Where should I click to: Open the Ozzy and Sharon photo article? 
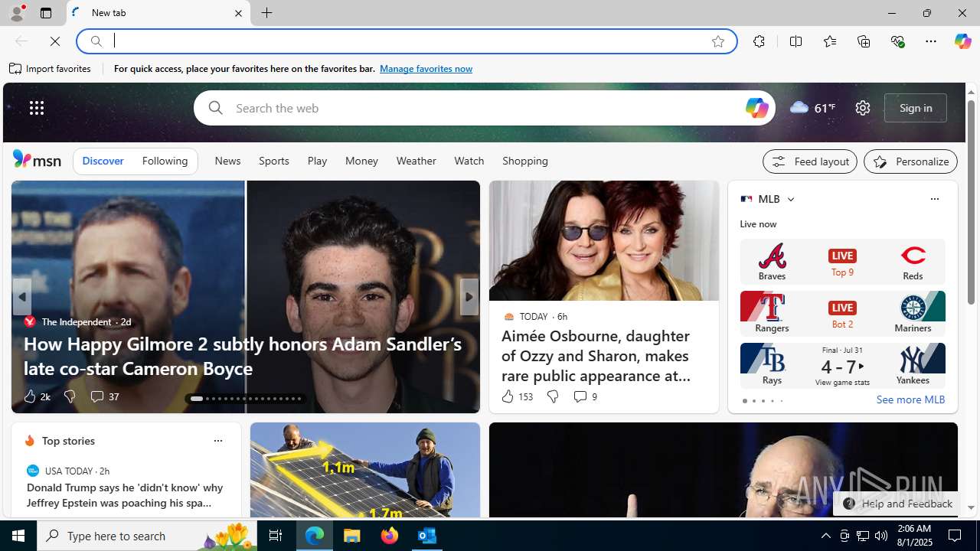604,240
